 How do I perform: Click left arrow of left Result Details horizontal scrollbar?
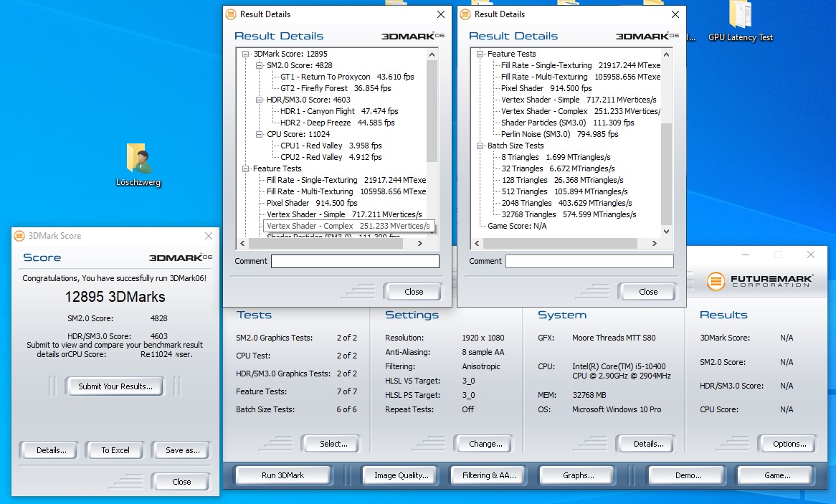pos(242,243)
